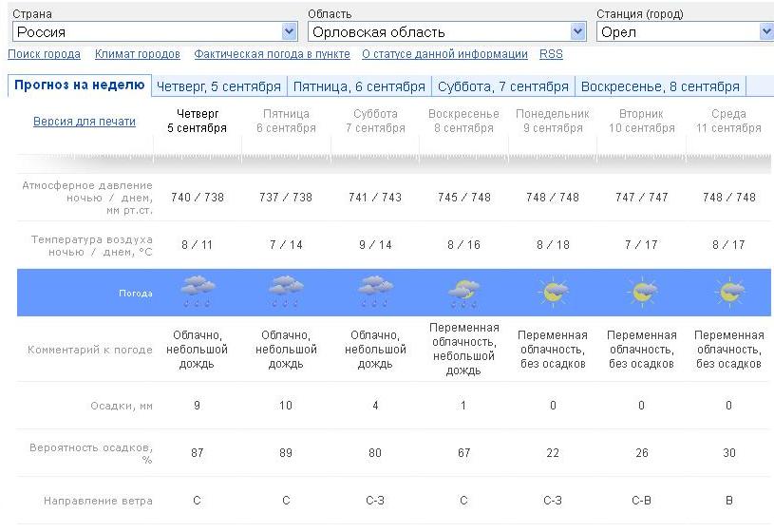This screenshot has height=532, width=774.
Task: Click Monday's partly cloudy sun icon
Action: pyautogui.click(x=552, y=292)
